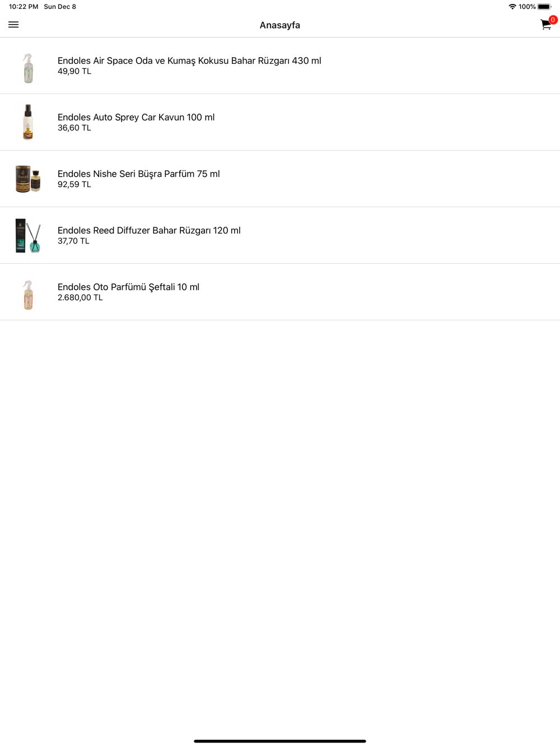Tap the 49,90 TL price
Screen dimensions: 560x747
pyautogui.click(x=74, y=72)
